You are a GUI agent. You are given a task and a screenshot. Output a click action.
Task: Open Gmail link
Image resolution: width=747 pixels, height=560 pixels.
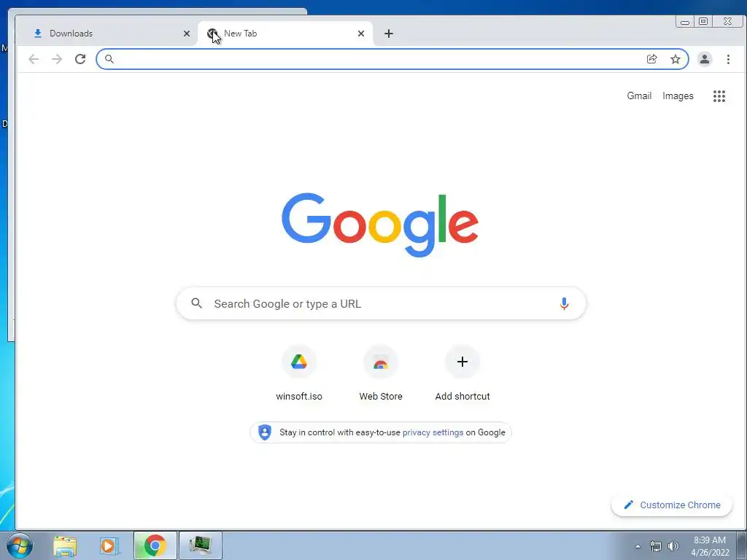click(639, 96)
